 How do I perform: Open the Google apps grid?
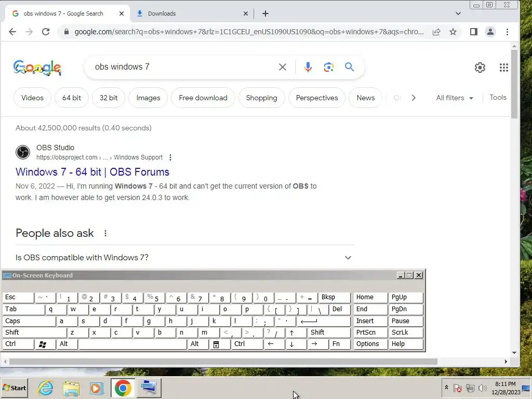pyautogui.click(x=504, y=68)
